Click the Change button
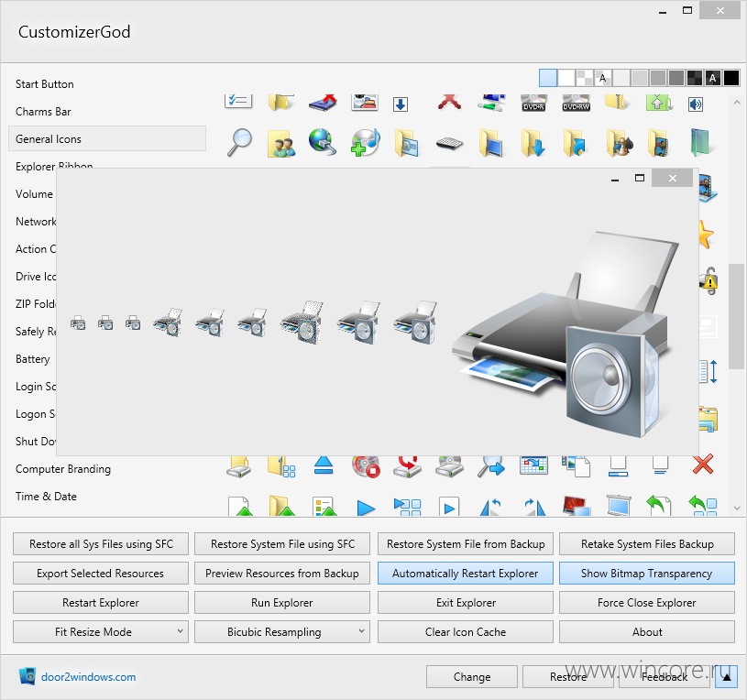Screen dimensions: 747x700 472,677
